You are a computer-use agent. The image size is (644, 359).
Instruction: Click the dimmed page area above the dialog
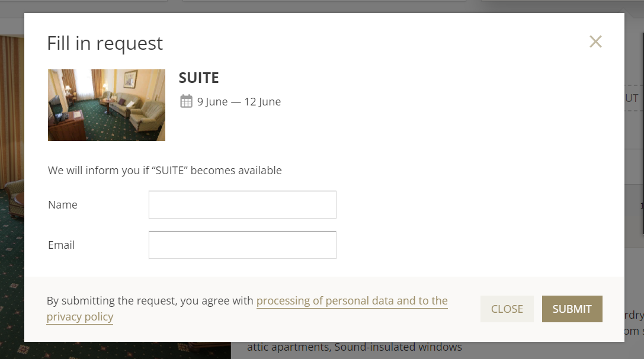click(322, 6)
